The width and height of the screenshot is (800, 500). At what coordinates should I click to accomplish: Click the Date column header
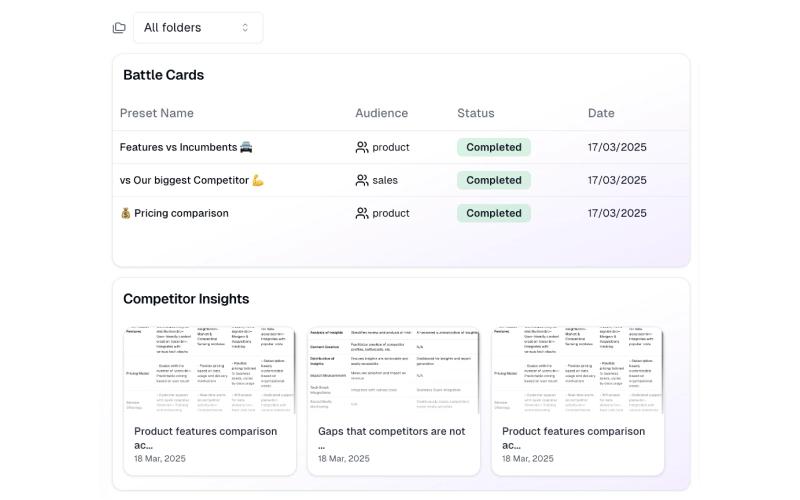(x=601, y=113)
